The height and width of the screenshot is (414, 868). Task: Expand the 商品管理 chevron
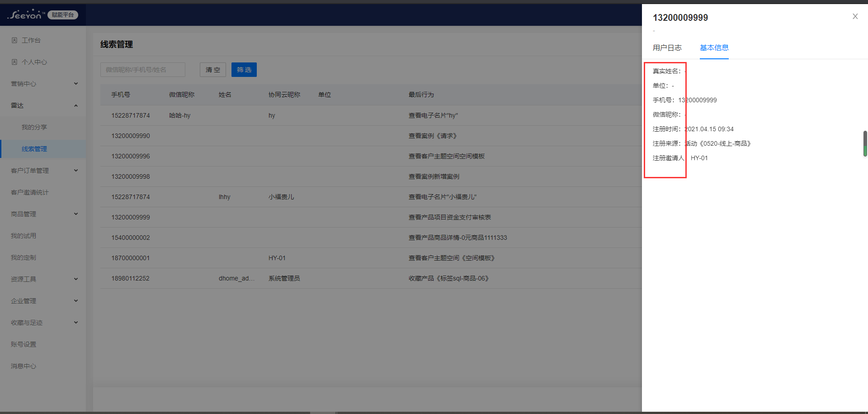pyautogui.click(x=76, y=214)
